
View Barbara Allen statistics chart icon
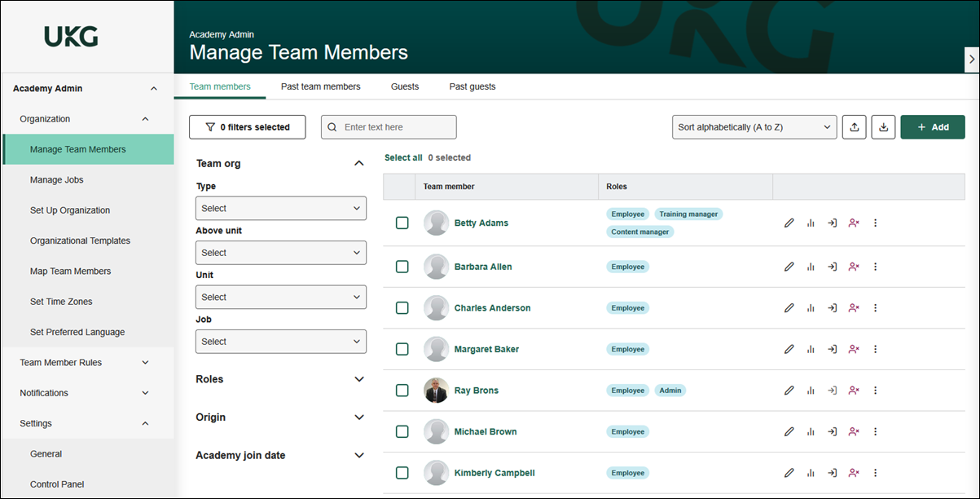tap(811, 267)
